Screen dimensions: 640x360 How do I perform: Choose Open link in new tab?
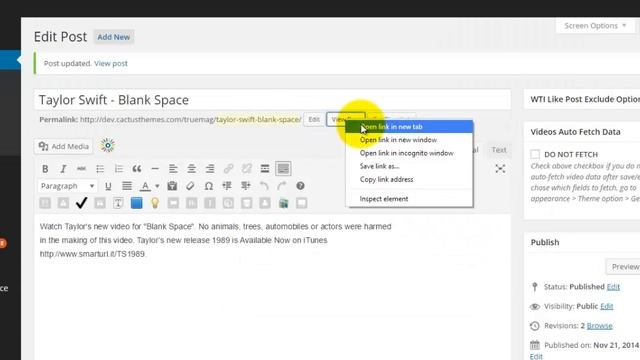409,127
